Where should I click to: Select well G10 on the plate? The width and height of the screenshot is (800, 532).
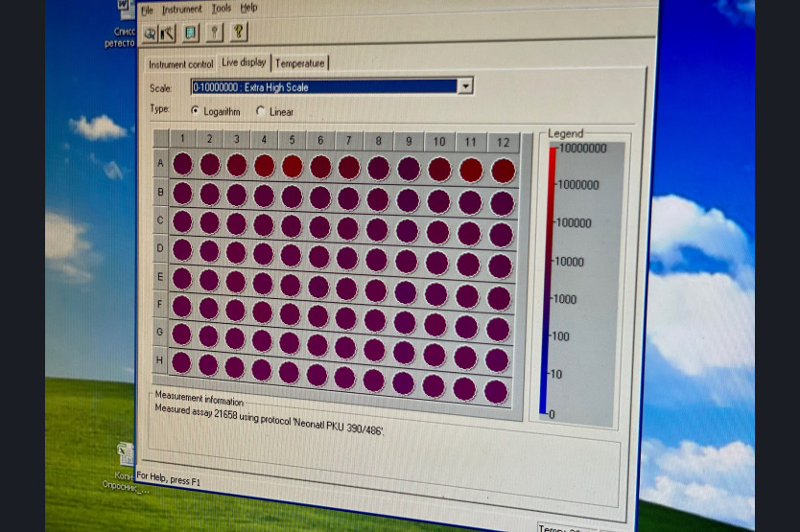point(435,355)
